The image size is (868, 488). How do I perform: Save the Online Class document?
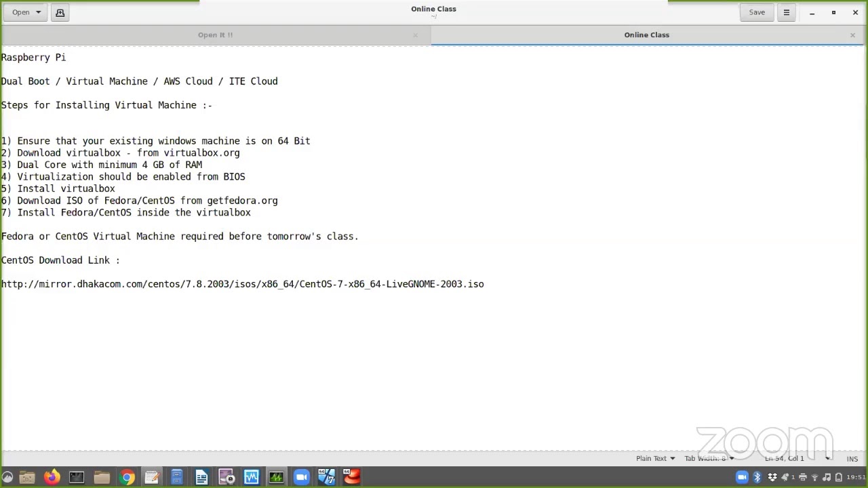pyautogui.click(x=757, y=12)
